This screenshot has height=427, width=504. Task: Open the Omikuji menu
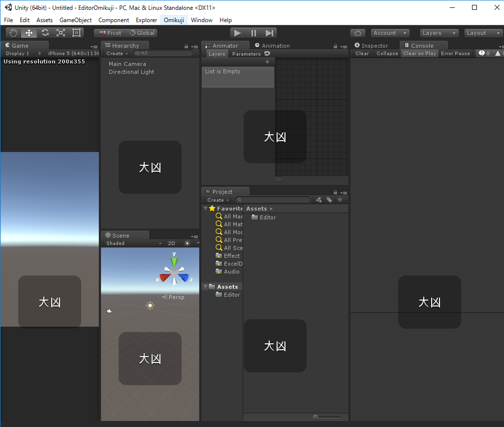coord(173,20)
